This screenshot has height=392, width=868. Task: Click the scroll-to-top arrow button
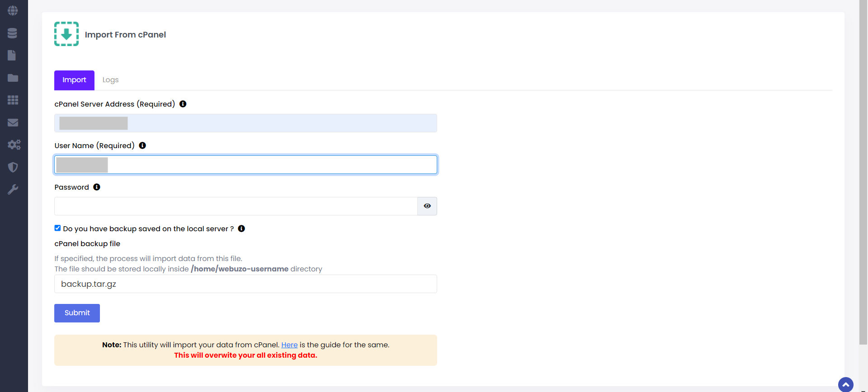tap(846, 385)
